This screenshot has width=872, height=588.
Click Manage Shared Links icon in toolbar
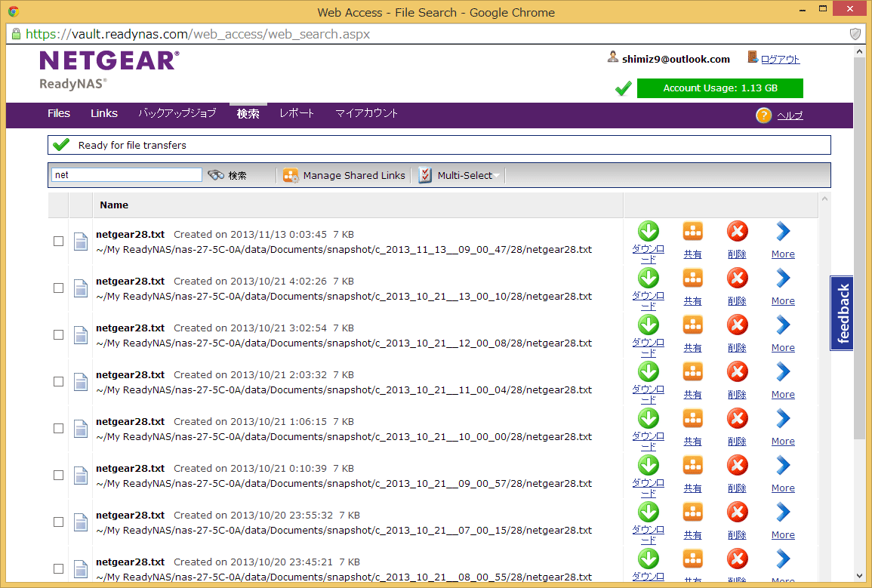pyautogui.click(x=291, y=175)
